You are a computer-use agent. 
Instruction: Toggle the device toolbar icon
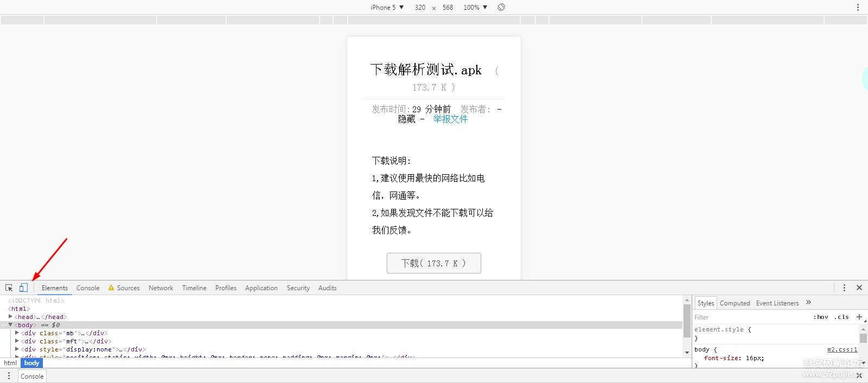pos(23,288)
